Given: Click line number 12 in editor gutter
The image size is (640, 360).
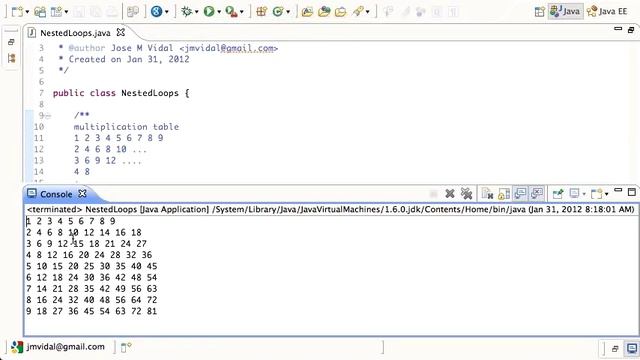Looking at the screenshot, I should (x=39, y=149).
